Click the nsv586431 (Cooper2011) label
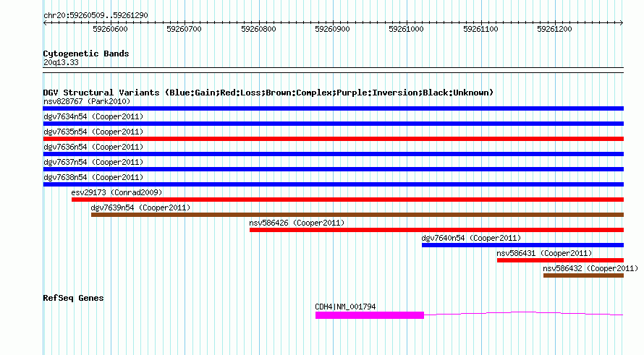The width and height of the screenshot is (644, 355). pos(545,253)
